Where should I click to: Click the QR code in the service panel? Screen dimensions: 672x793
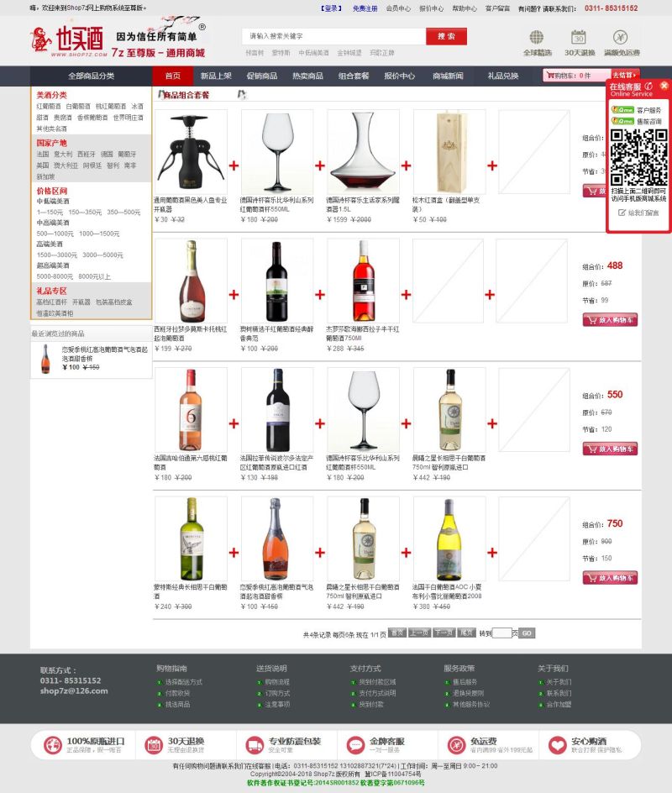coord(638,157)
